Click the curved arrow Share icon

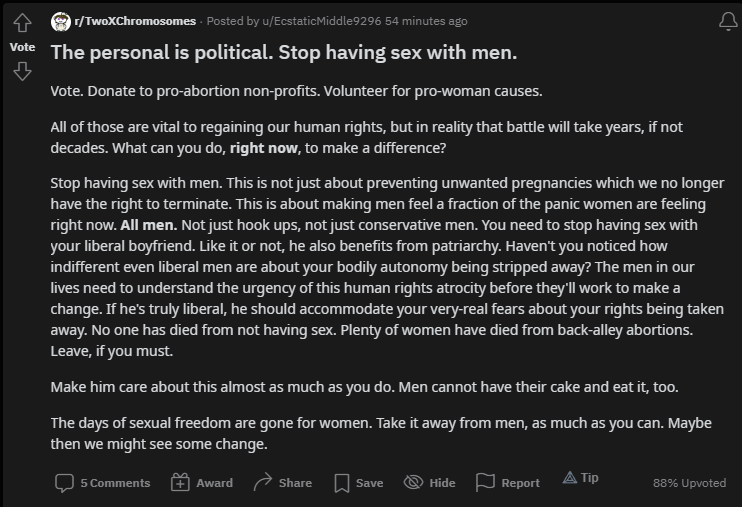tap(263, 482)
